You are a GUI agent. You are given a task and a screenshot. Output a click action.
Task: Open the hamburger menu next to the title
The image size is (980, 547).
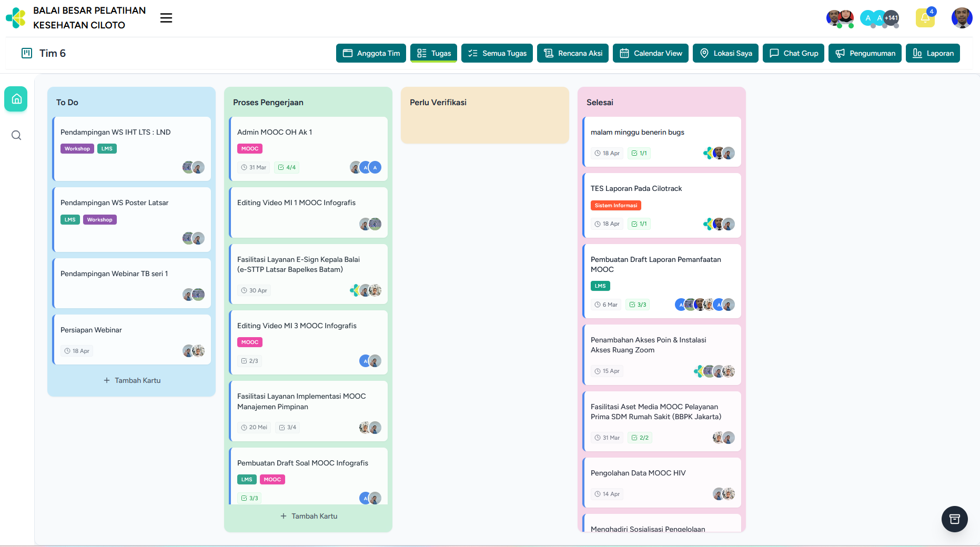click(166, 17)
